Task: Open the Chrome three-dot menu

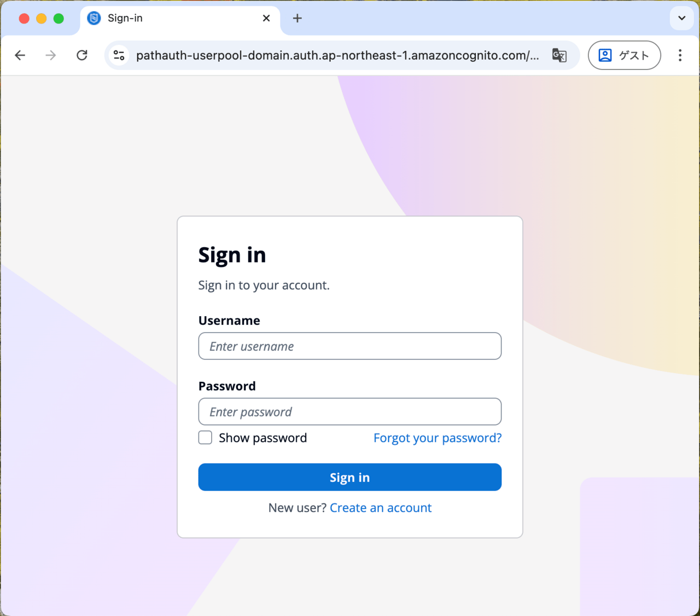Action: coord(680,55)
